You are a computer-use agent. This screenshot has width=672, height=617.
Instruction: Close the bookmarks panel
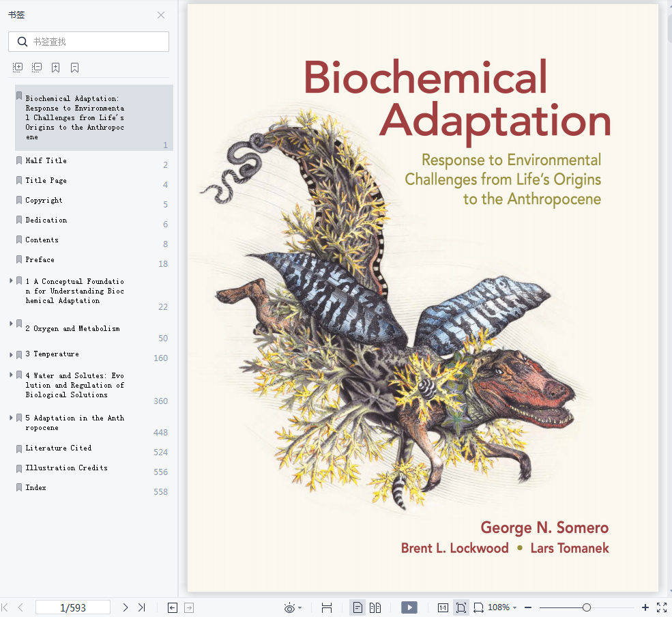(x=161, y=15)
